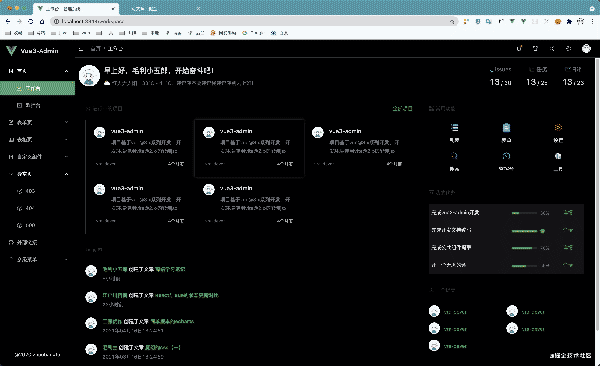The height and width of the screenshot is (366, 600).
Task: Click the browser back arrow
Action: (8, 21)
